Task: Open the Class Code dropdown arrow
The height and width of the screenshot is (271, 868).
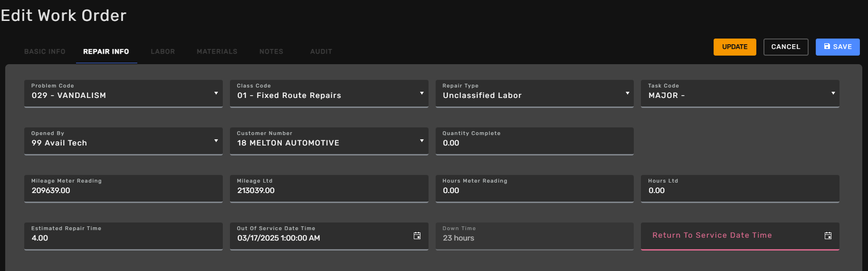Action: pyautogui.click(x=422, y=93)
